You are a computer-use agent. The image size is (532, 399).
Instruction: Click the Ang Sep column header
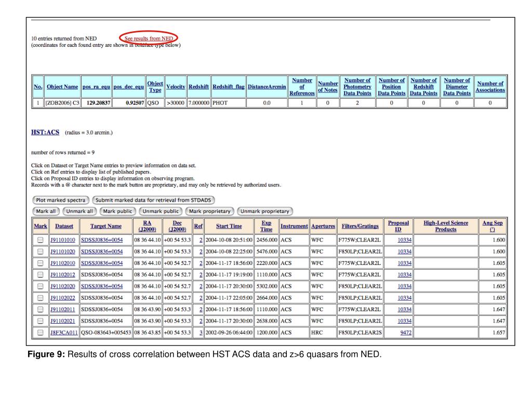(x=493, y=227)
